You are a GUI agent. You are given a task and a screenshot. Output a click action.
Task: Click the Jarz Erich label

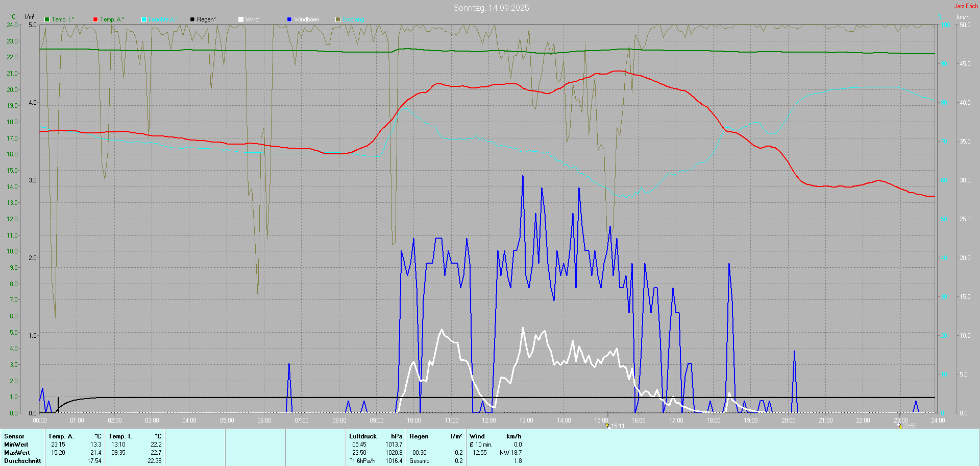click(x=966, y=6)
